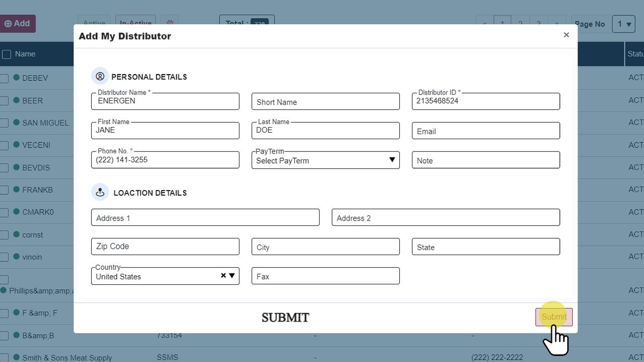Expand the Country dropdown arrow
The width and height of the screenshot is (644, 362).
(232, 275)
